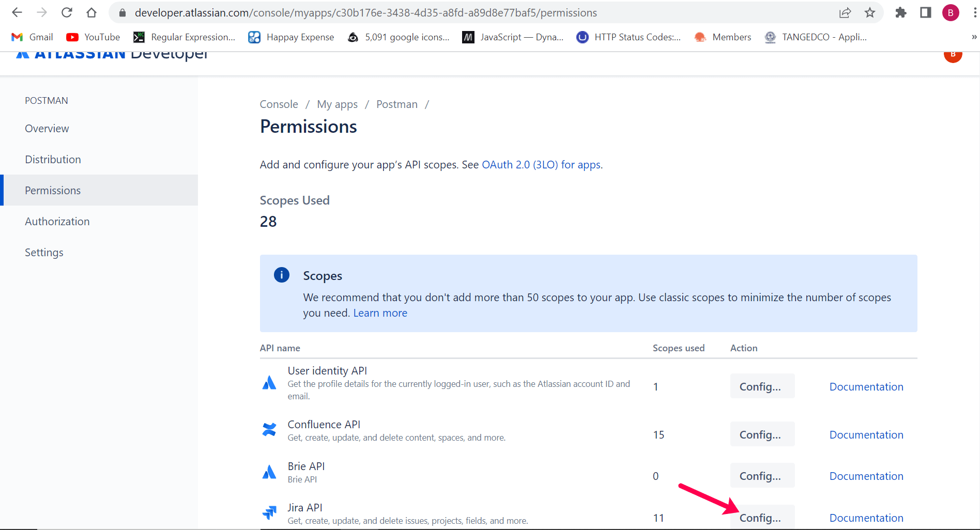This screenshot has height=530, width=980.
Task: Open the YouTube bookmark
Action: 93,37
